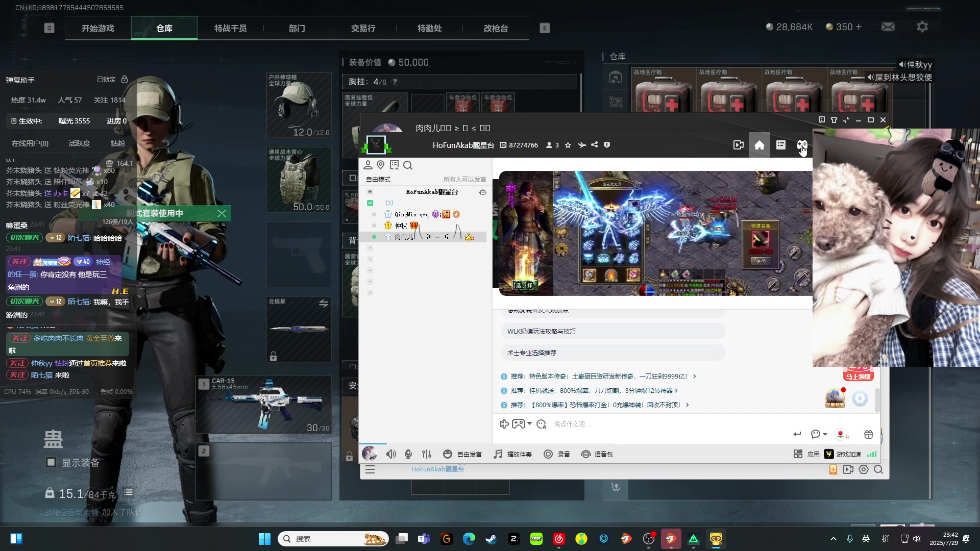Click the bottom-right YY search magnifier

coord(878,470)
